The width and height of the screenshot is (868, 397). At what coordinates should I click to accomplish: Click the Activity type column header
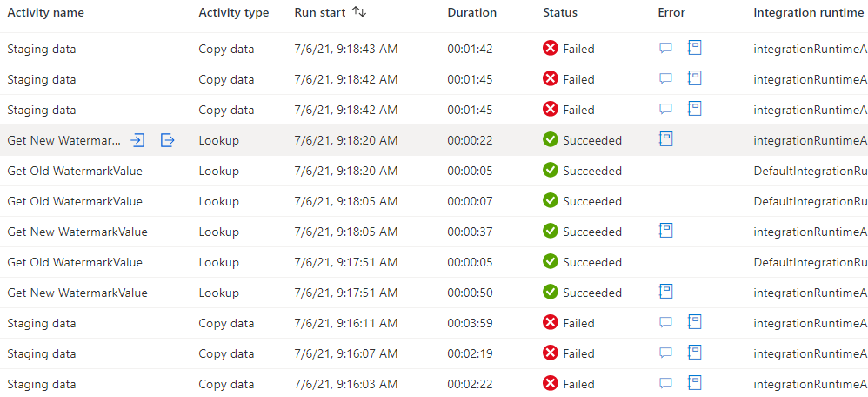pyautogui.click(x=233, y=13)
